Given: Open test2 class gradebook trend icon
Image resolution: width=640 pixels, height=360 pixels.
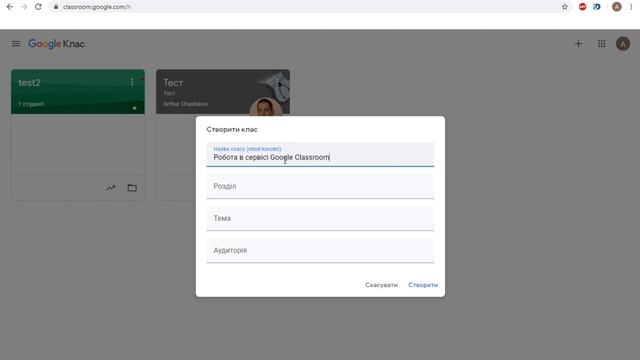Looking at the screenshot, I should (x=111, y=188).
